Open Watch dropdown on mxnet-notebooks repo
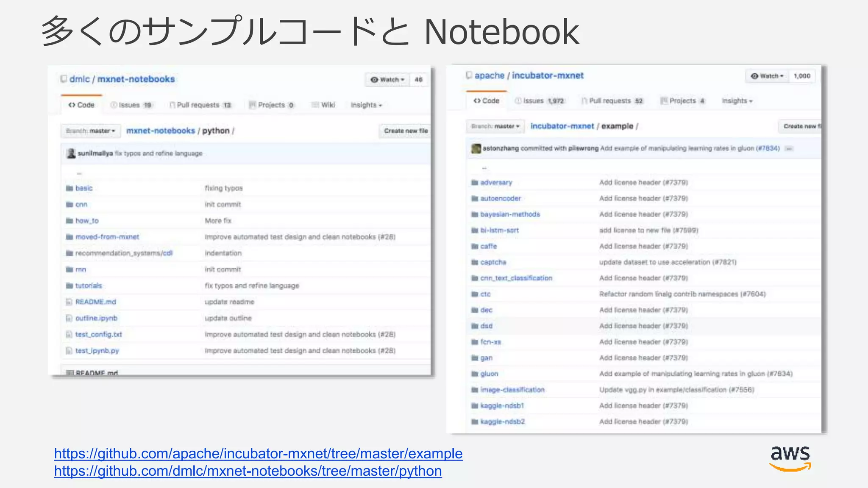Image resolution: width=868 pixels, height=488 pixels. pyautogui.click(x=387, y=80)
